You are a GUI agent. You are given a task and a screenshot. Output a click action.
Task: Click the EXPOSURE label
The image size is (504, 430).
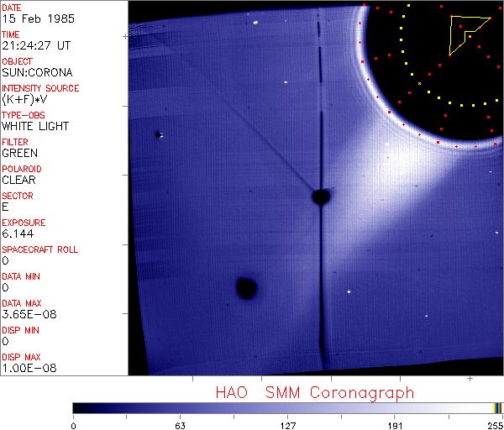tap(24, 223)
